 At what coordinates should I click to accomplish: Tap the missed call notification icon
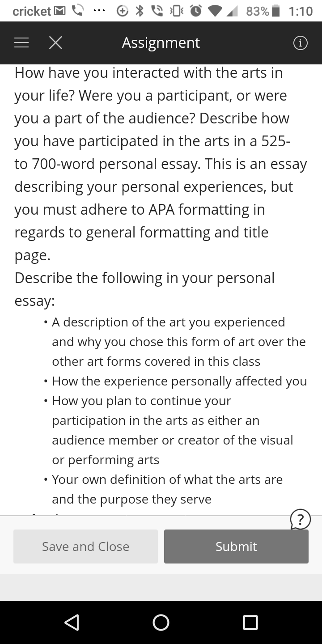coord(79,11)
